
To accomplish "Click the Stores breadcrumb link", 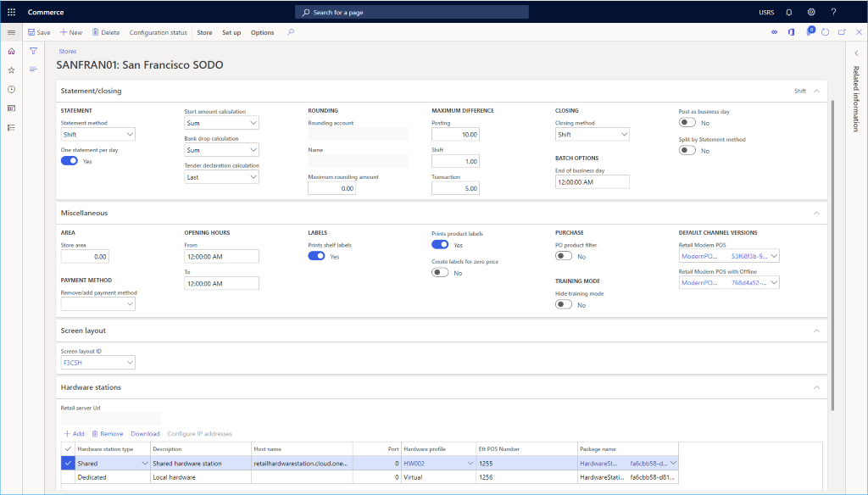I will (68, 51).
